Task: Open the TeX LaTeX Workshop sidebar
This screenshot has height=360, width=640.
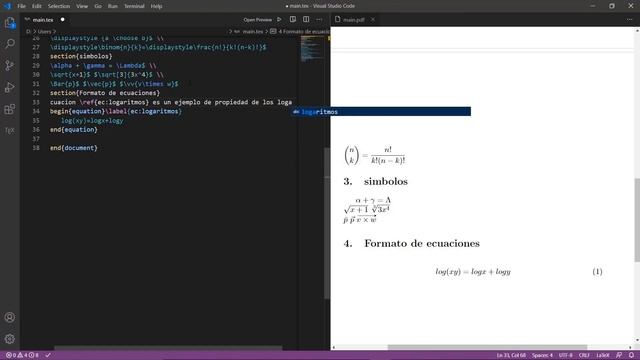Action: pyautogui.click(x=10, y=130)
